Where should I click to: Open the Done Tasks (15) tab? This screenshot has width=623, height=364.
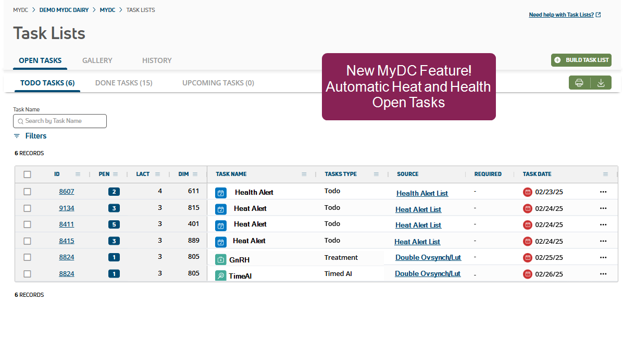(123, 83)
